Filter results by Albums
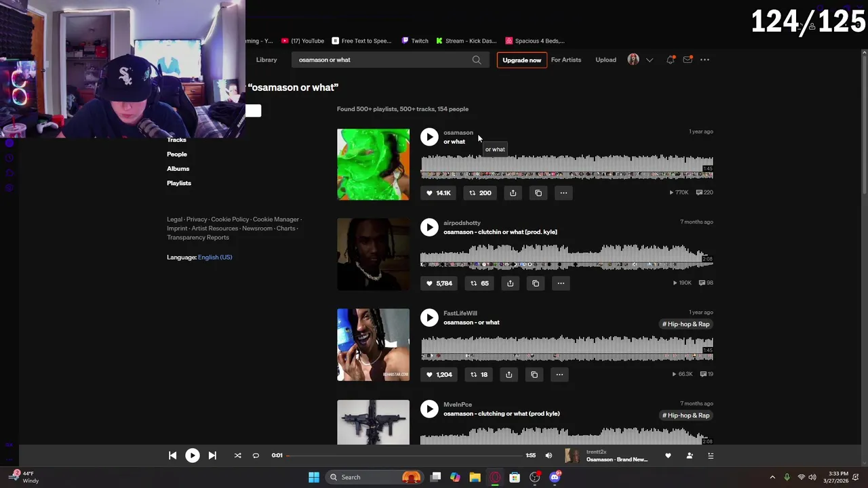 [x=178, y=169]
